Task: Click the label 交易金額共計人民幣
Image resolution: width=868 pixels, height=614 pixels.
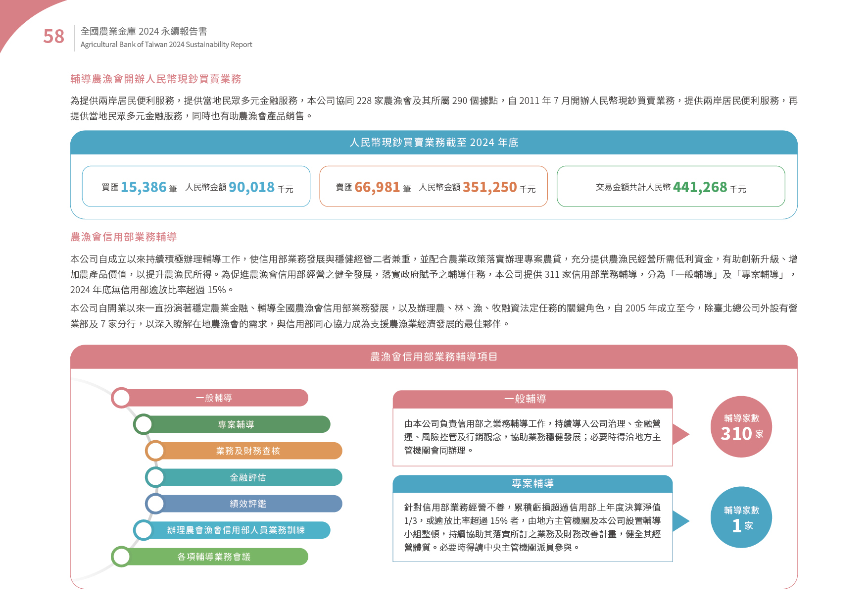Action: pyautogui.click(x=633, y=187)
